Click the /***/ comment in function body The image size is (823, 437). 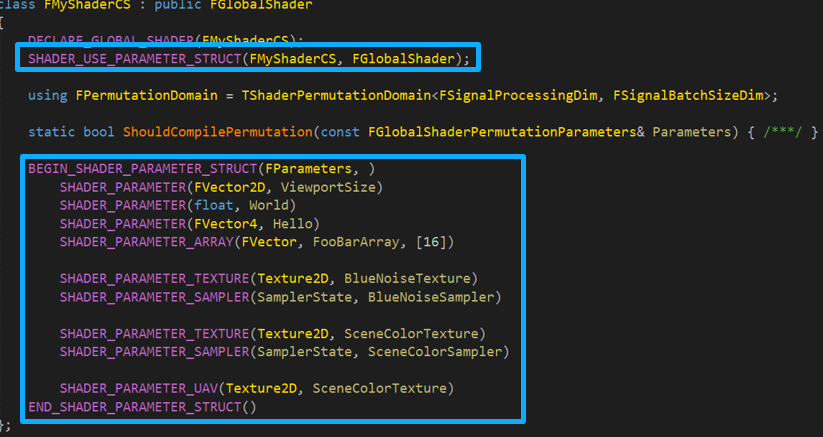click(x=783, y=132)
